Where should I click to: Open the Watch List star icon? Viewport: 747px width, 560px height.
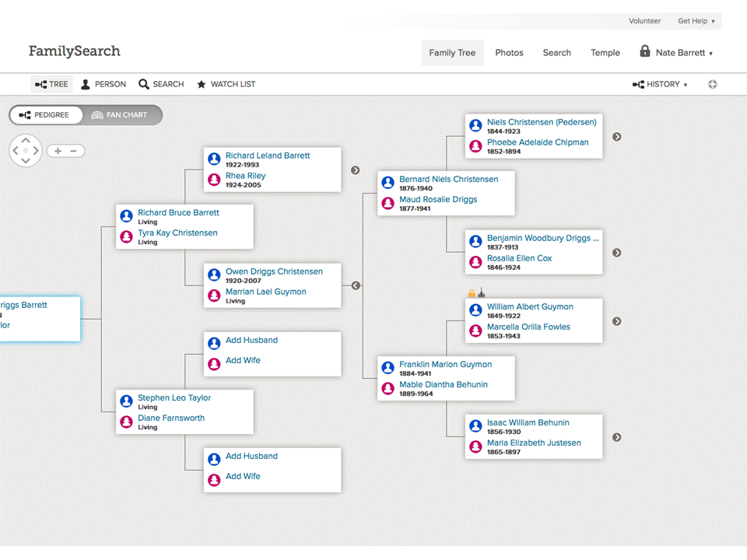tap(202, 84)
